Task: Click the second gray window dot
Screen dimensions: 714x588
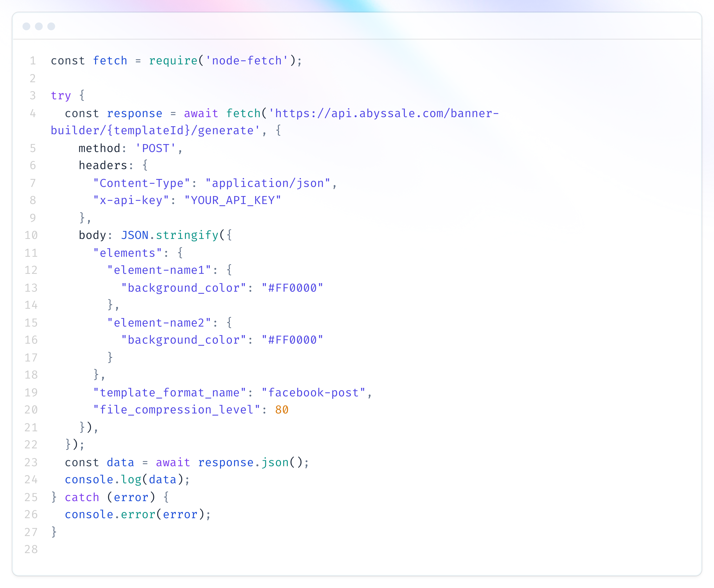Action: click(x=39, y=26)
